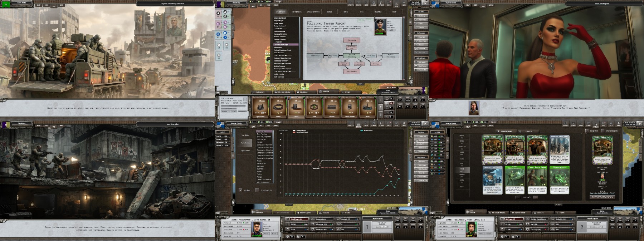
Task: Click Call button under Erin Parker
Action: 391,30
